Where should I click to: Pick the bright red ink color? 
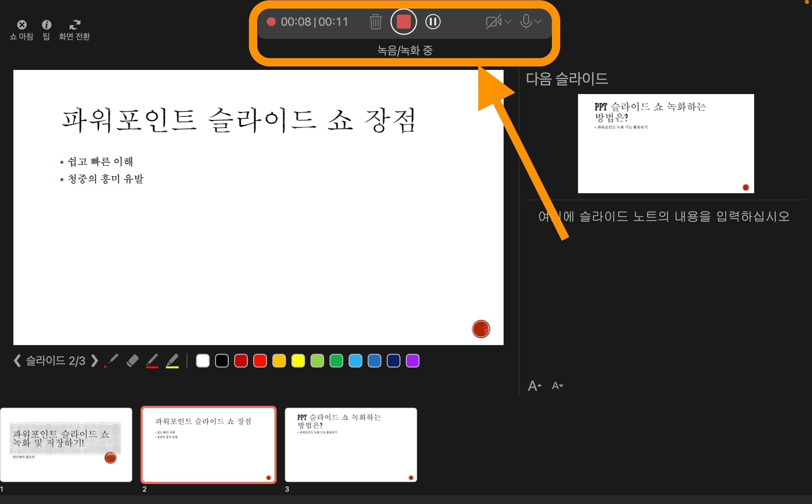point(260,361)
